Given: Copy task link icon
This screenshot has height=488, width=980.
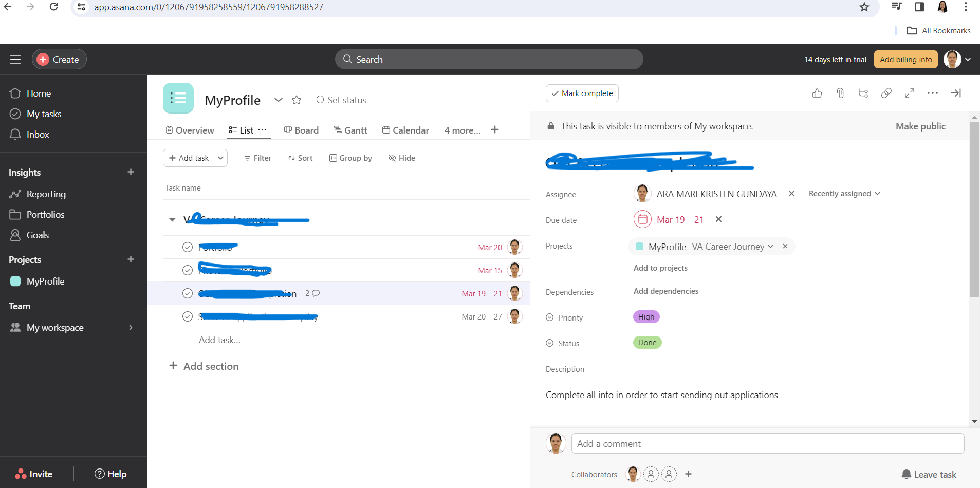Looking at the screenshot, I should [x=886, y=93].
